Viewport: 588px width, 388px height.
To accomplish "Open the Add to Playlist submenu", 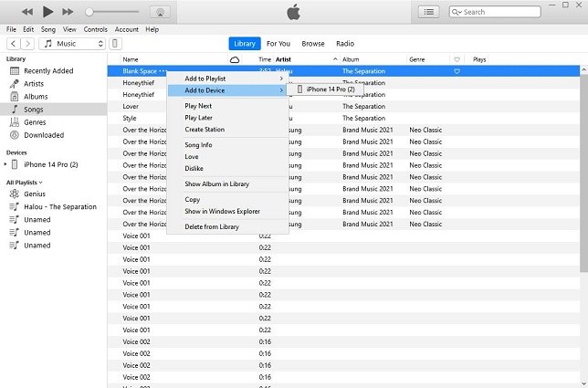I will 227,79.
